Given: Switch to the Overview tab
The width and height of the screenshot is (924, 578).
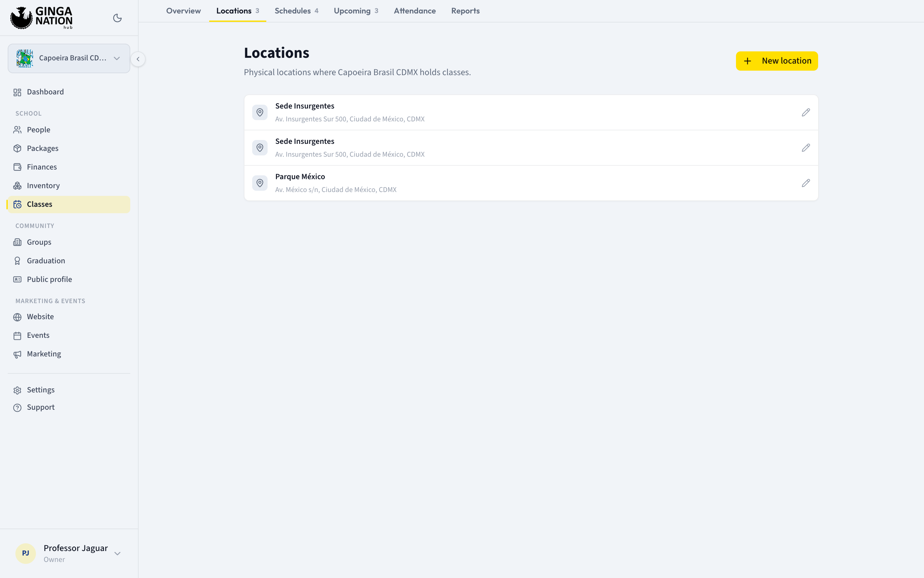Looking at the screenshot, I should pos(183,11).
